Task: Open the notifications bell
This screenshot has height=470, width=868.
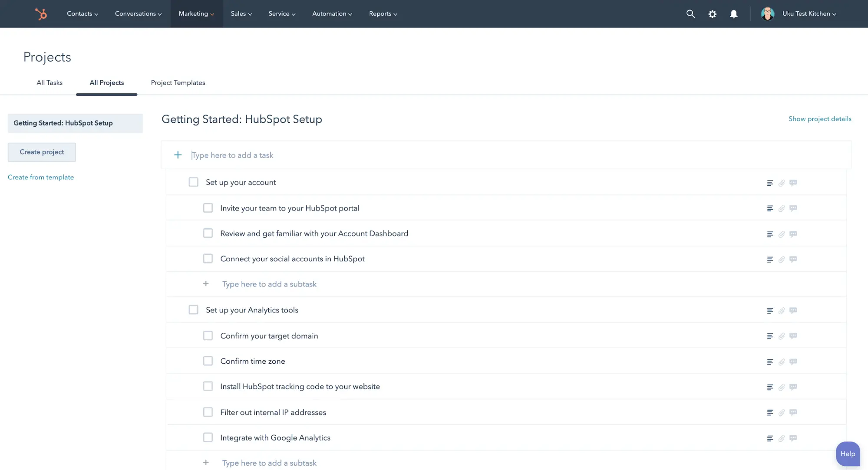Action: coord(734,14)
